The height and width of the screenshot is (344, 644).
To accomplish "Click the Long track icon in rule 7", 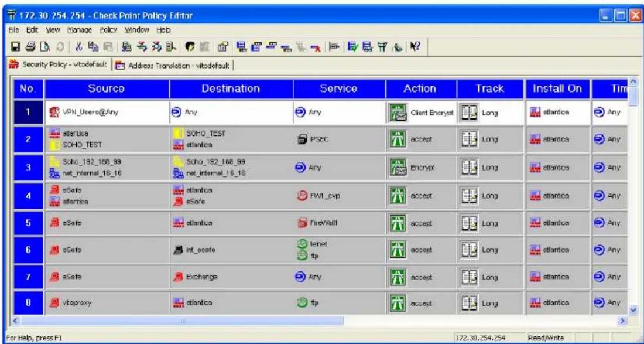I will point(469,277).
